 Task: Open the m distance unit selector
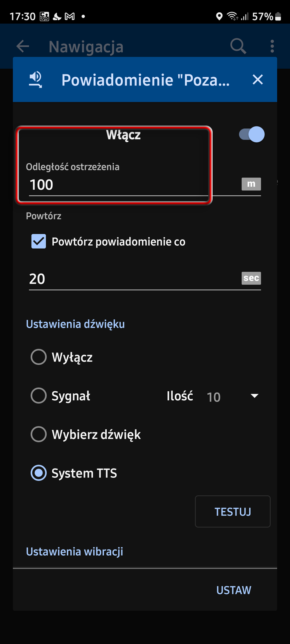click(x=251, y=184)
